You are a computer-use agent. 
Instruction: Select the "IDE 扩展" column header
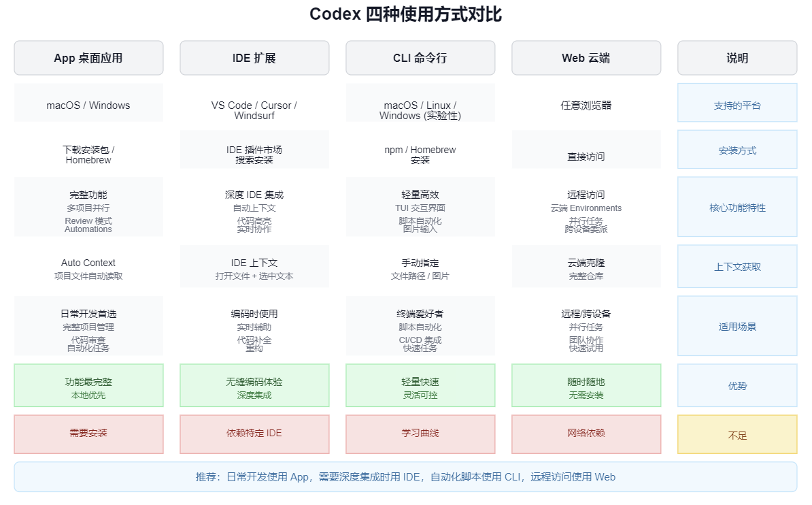(254, 58)
